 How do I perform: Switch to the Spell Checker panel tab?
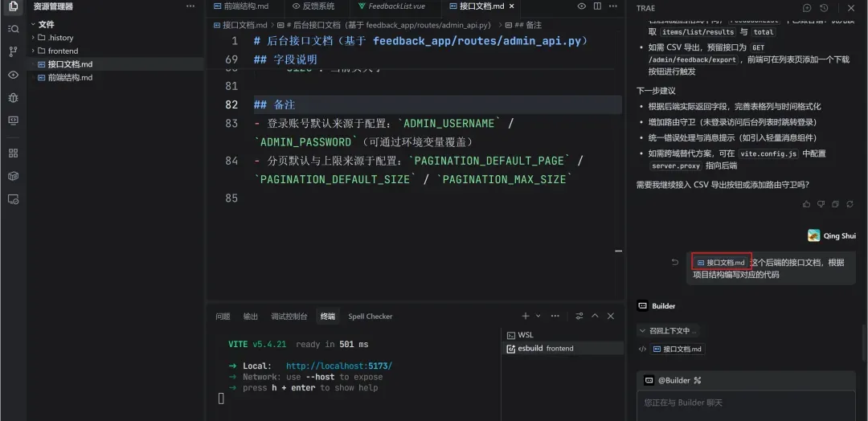[370, 317]
